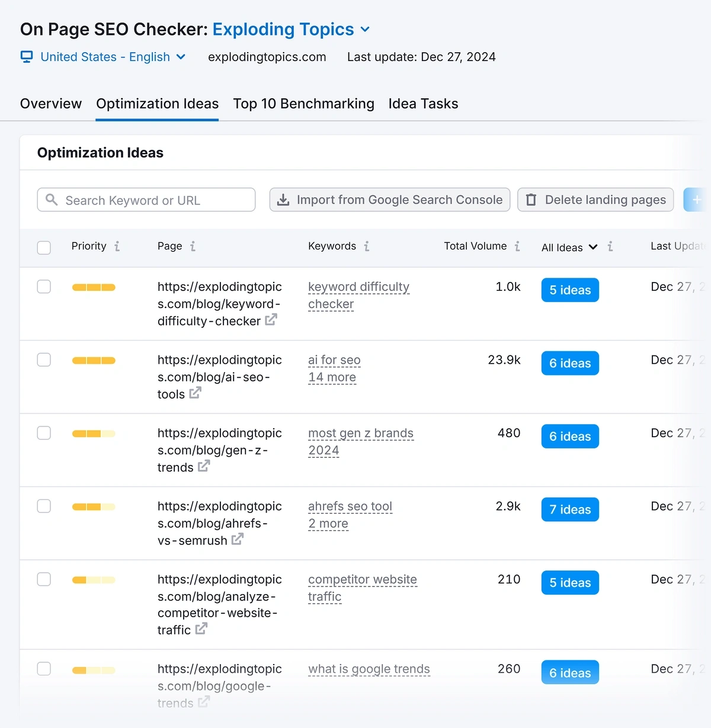Image resolution: width=711 pixels, height=728 pixels.
Task: Check the ahrefs-vs-semrush row checkbox
Action: 44,506
